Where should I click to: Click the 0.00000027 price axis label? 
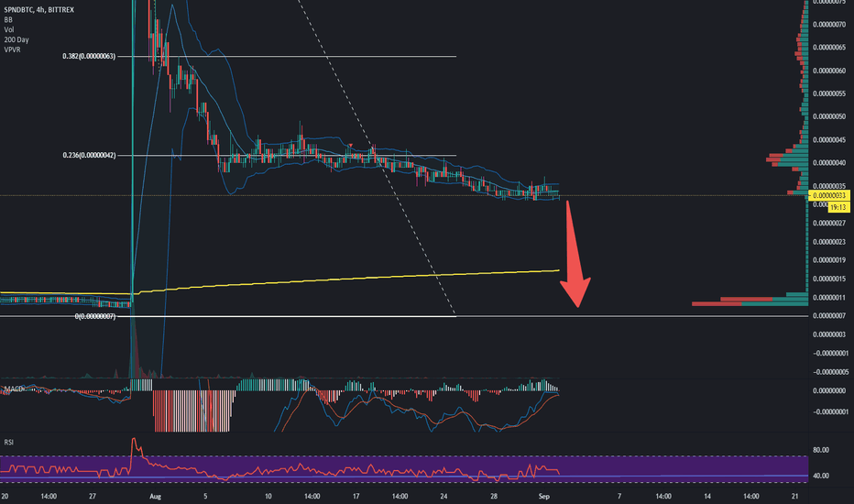click(x=829, y=224)
